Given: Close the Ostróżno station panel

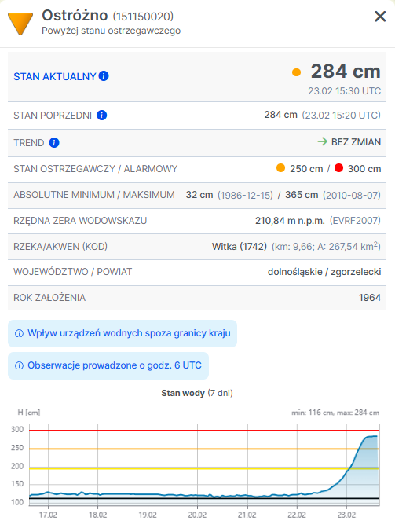Looking at the screenshot, I should pos(380,17).
